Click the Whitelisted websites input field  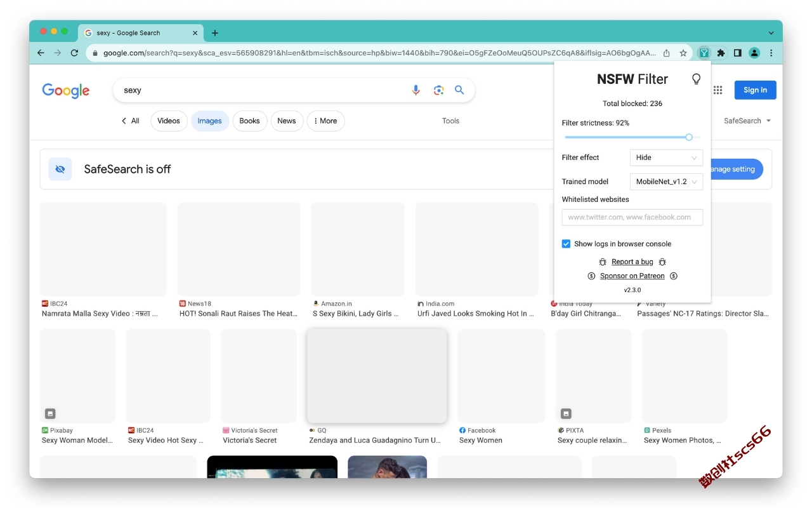tap(632, 217)
